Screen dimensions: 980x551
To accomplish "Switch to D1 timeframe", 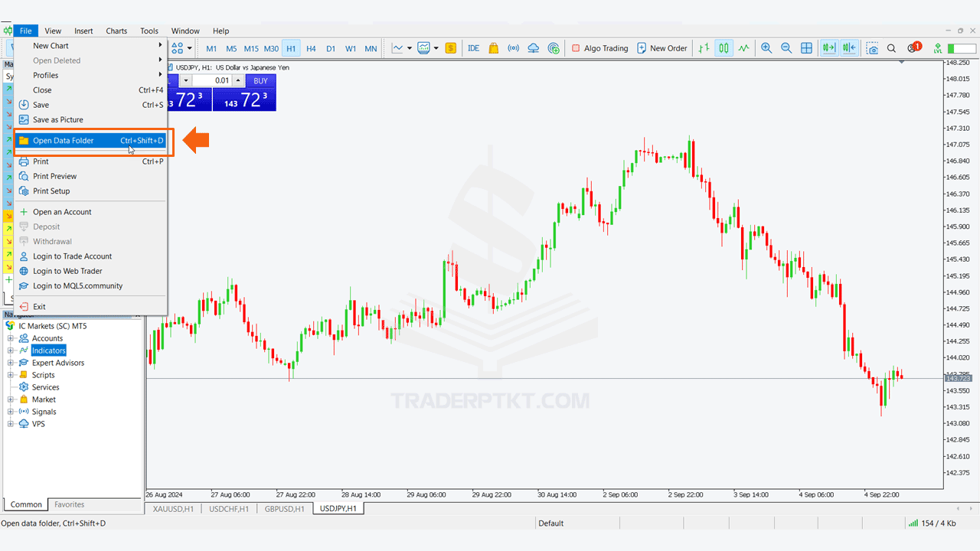I will pos(331,48).
